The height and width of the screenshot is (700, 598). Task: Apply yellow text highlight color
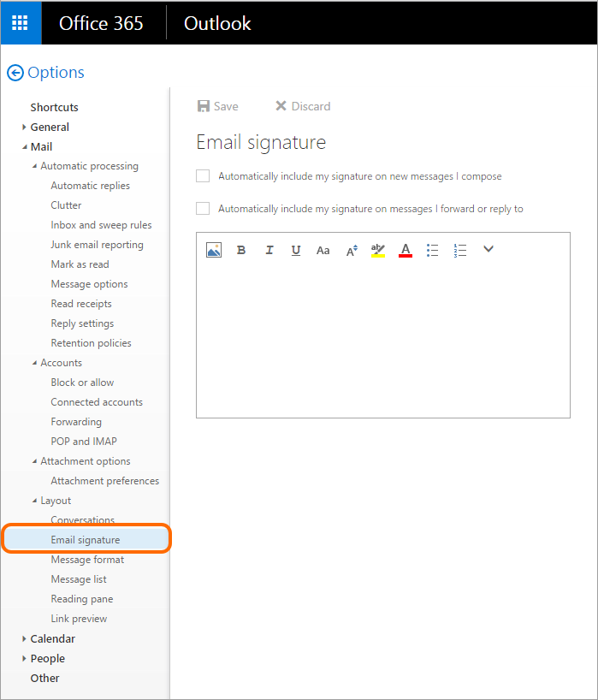tap(378, 251)
